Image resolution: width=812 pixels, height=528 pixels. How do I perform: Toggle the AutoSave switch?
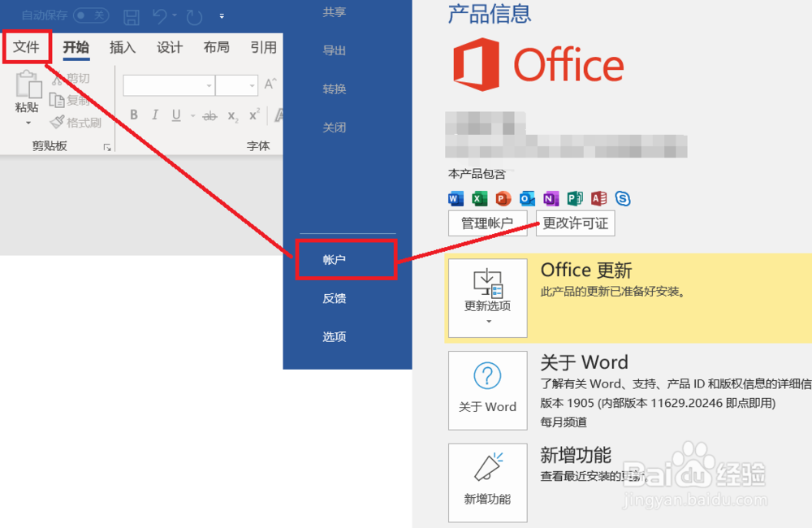[91, 15]
